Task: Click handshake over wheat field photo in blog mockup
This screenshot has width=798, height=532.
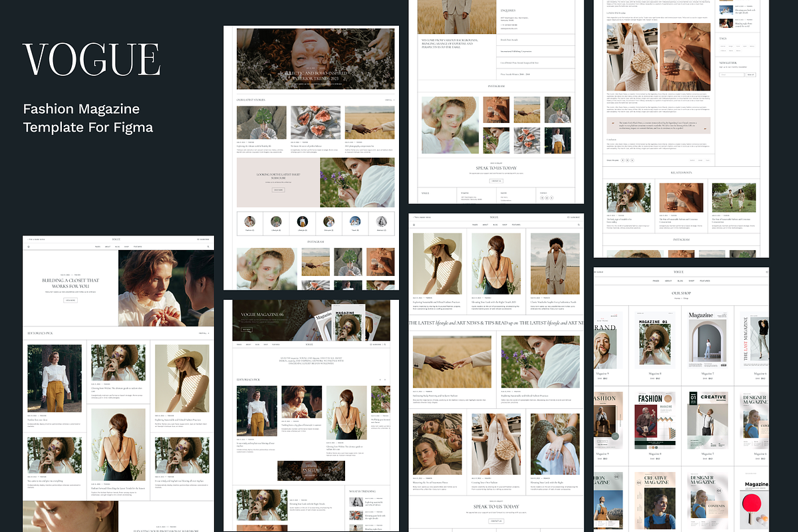Action: 452,361
